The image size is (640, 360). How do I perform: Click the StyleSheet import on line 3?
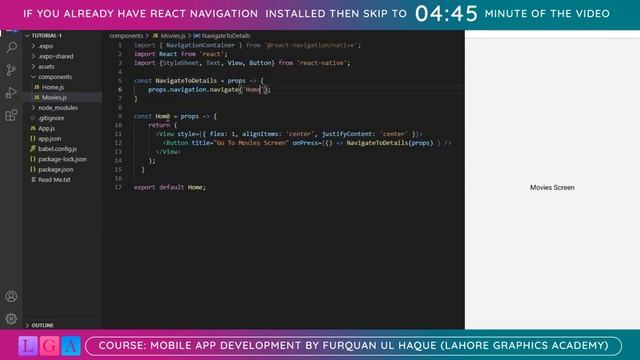pos(181,63)
